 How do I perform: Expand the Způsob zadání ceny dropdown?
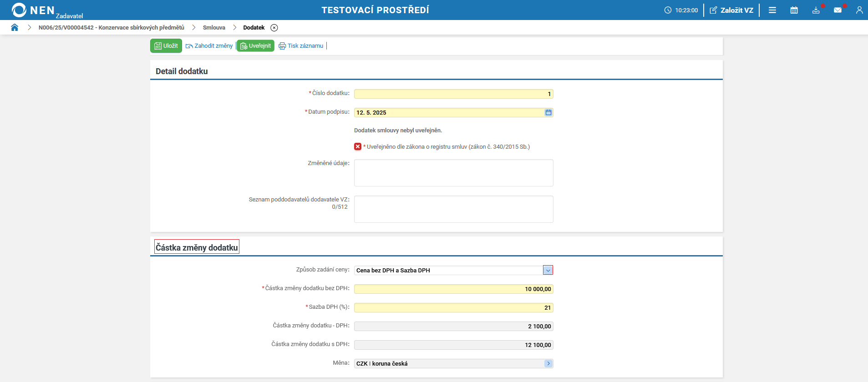pyautogui.click(x=548, y=270)
